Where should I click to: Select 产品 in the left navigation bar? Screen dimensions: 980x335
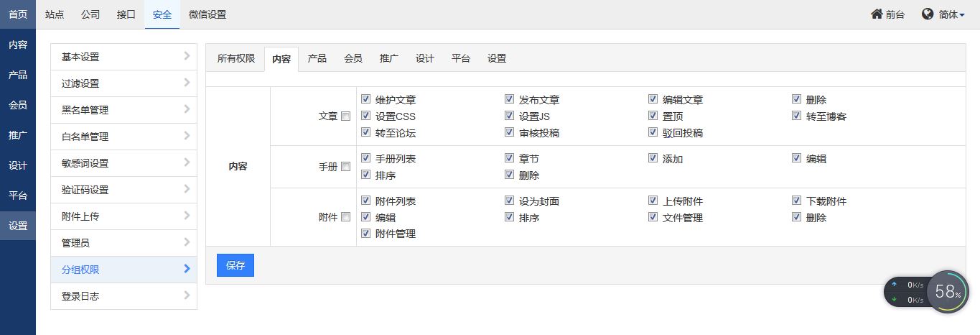coord(18,75)
